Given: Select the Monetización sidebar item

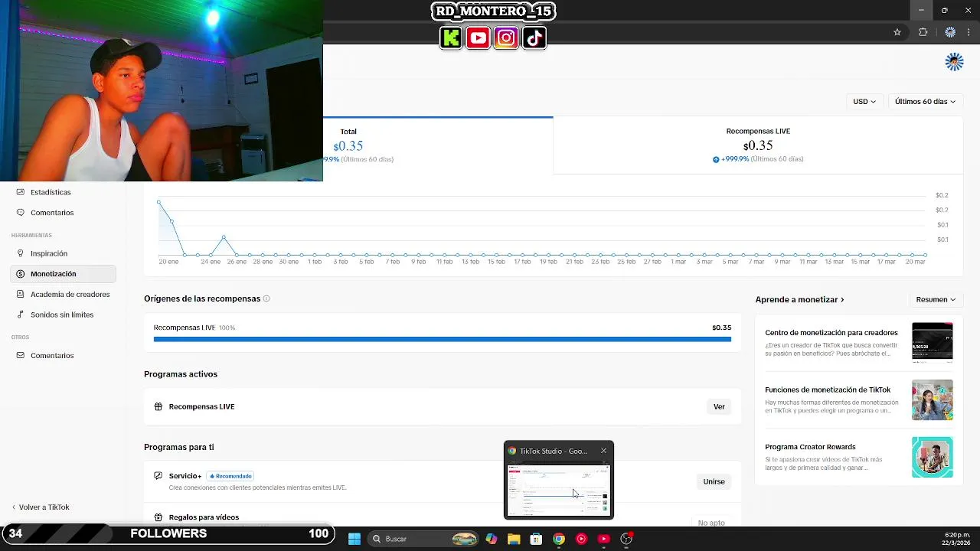Looking at the screenshot, I should point(63,274).
